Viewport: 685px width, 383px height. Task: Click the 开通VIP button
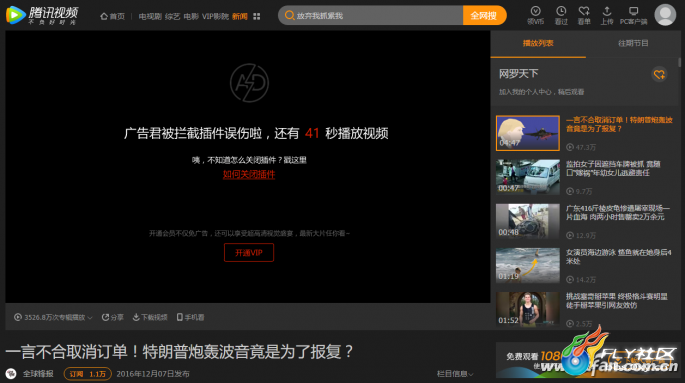(249, 252)
